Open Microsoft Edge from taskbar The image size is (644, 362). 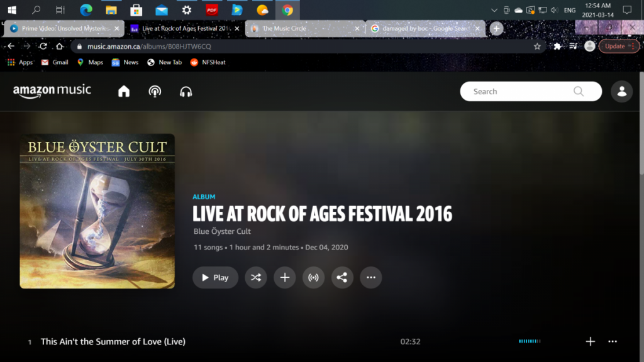[86, 10]
